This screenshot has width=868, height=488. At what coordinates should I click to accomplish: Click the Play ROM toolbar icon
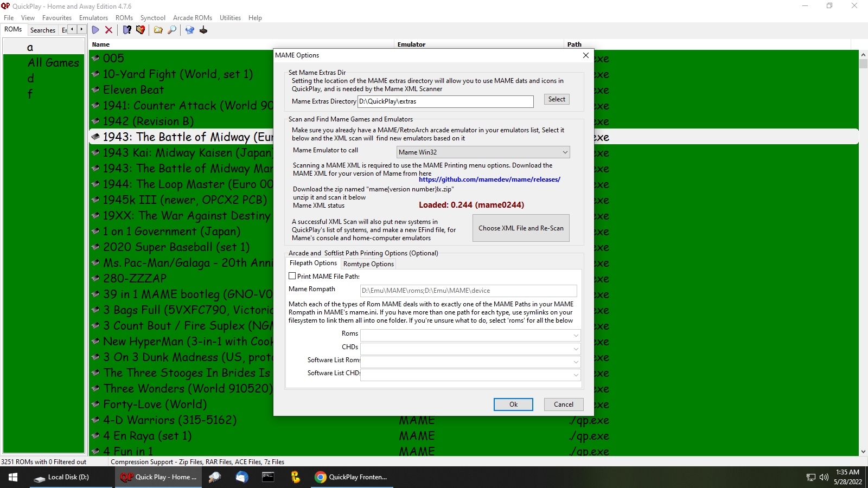pyautogui.click(x=95, y=30)
